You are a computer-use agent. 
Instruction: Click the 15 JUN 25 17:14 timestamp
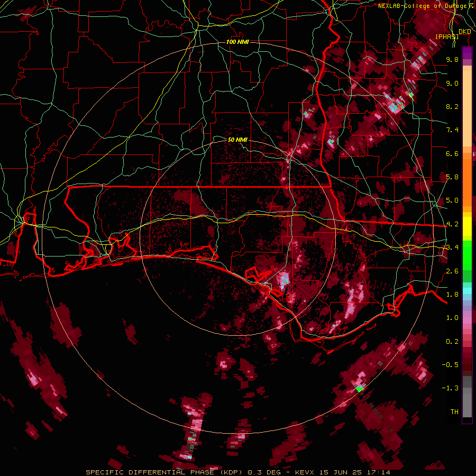355,472
